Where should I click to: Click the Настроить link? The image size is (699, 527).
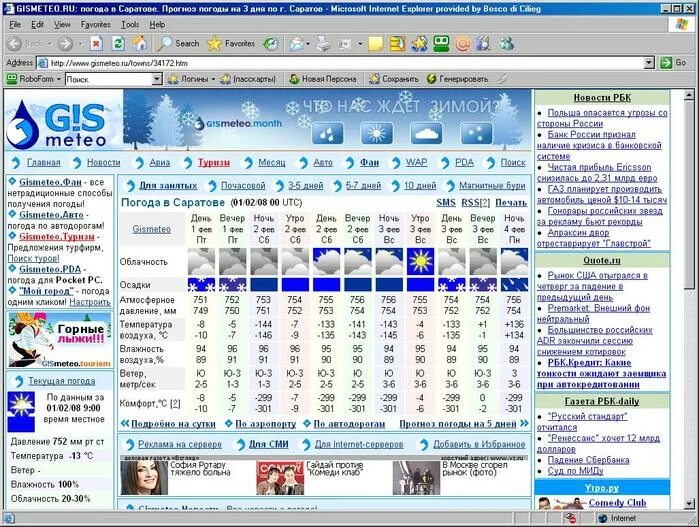coord(90,302)
